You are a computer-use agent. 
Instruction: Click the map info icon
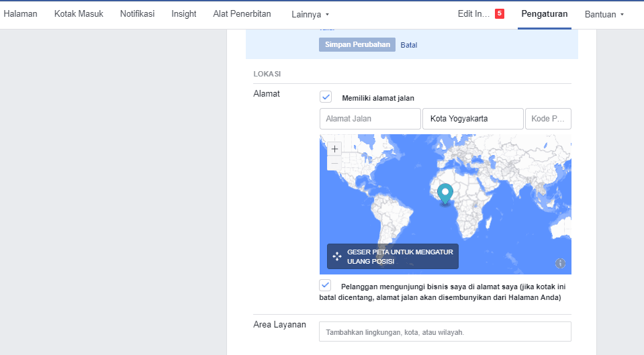[560, 263]
